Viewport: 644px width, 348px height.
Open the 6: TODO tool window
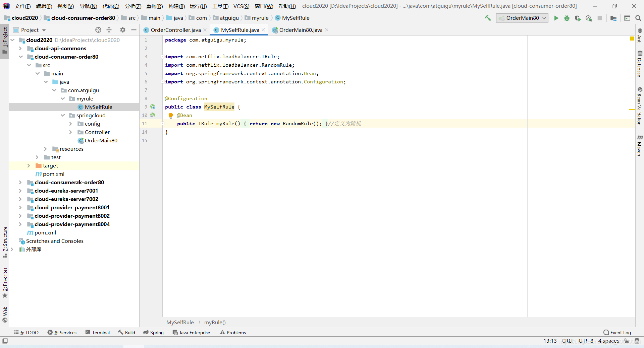26,332
